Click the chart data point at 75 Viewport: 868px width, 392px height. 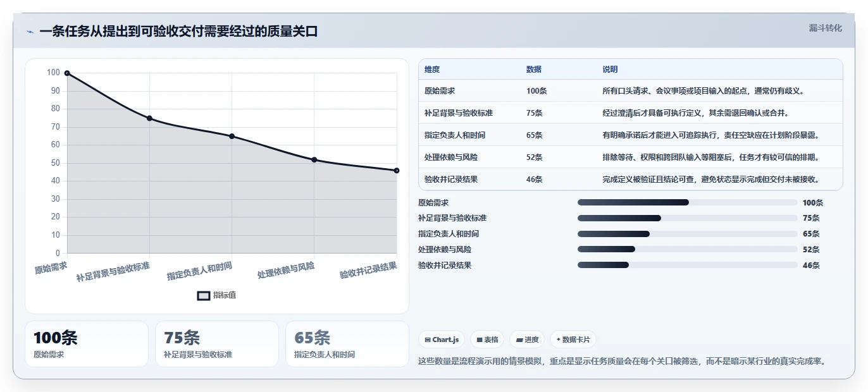point(149,118)
